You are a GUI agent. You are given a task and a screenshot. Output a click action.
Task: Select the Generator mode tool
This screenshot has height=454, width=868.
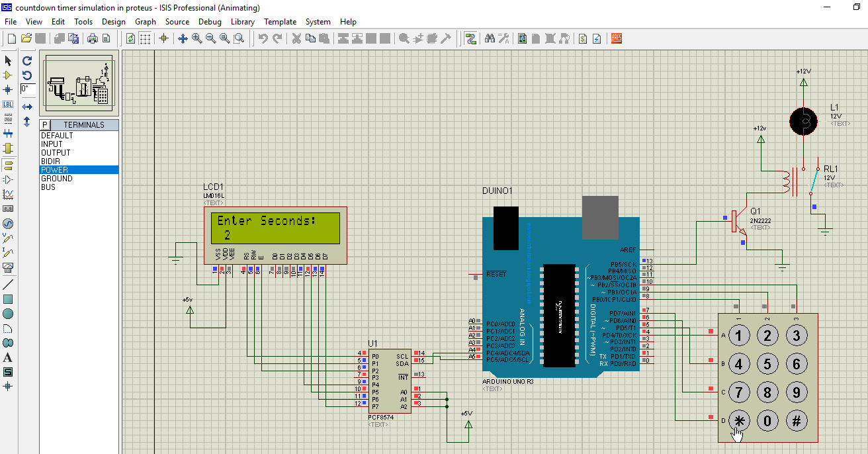click(7, 222)
